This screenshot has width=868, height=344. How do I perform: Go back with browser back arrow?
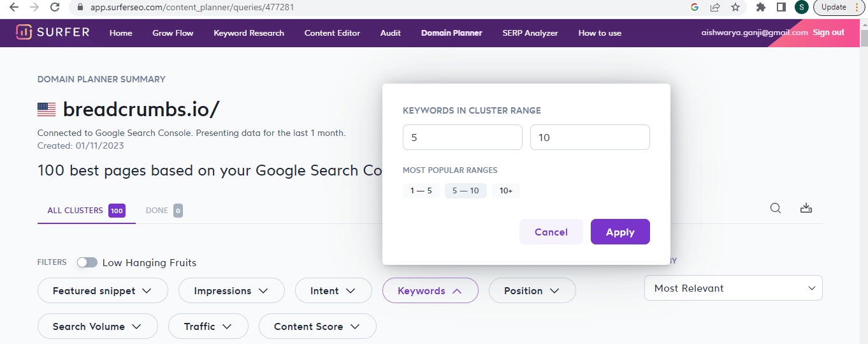point(14,8)
